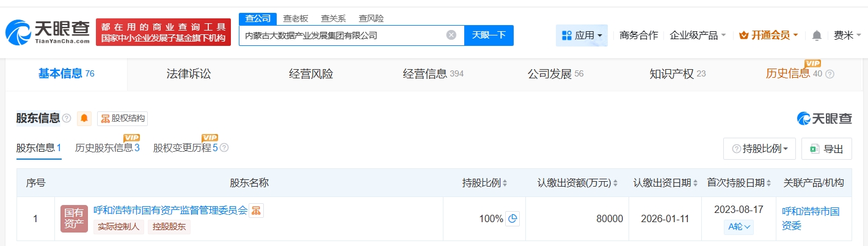Sort by 首次持股日期 column
The width and height of the screenshot is (868, 246).
[x=768, y=183]
